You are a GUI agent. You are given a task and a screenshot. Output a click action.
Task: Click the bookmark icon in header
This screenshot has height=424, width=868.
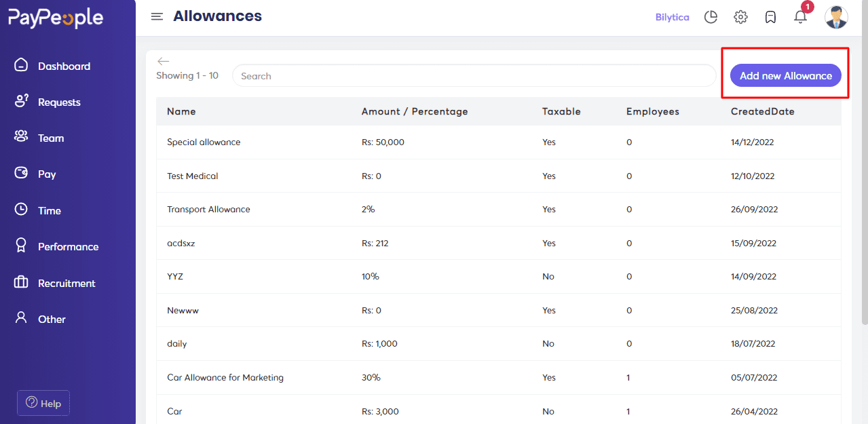coord(770,17)
